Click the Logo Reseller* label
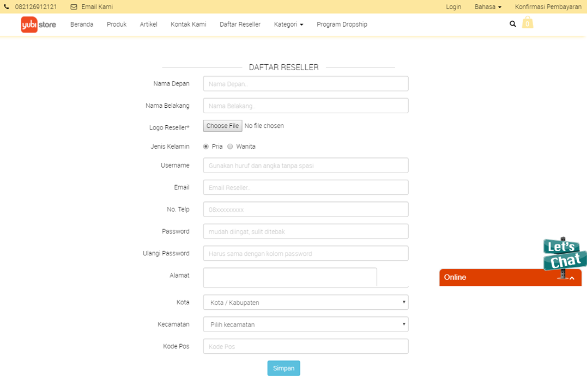This screenshot has height=392, width=587. 169,127
